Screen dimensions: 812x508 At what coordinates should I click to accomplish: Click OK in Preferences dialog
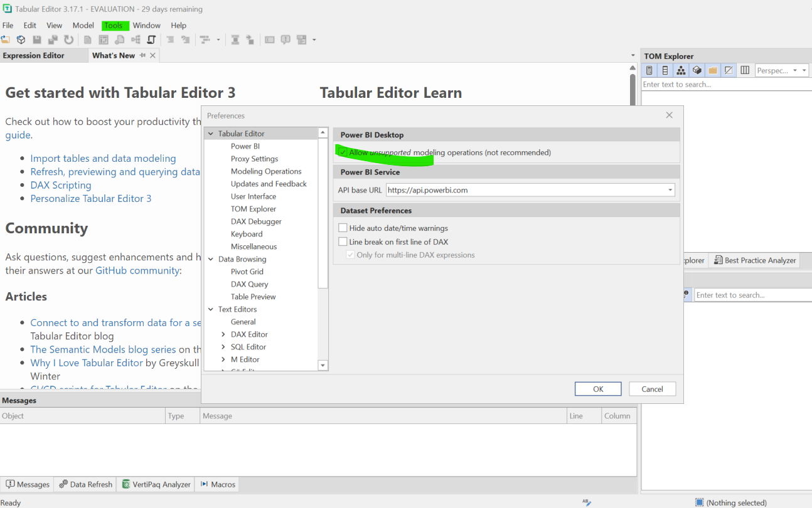coord(598,389)
